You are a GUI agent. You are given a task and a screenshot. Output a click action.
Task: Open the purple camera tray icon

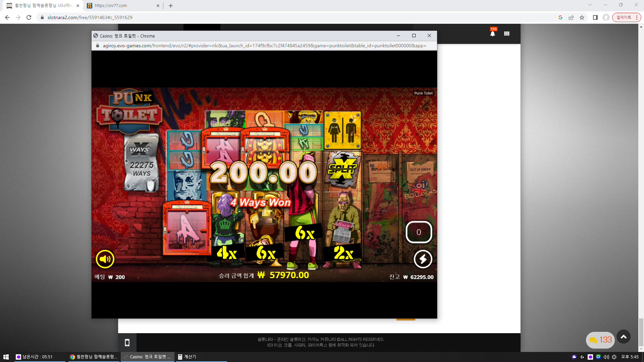(x=574, y=357)
